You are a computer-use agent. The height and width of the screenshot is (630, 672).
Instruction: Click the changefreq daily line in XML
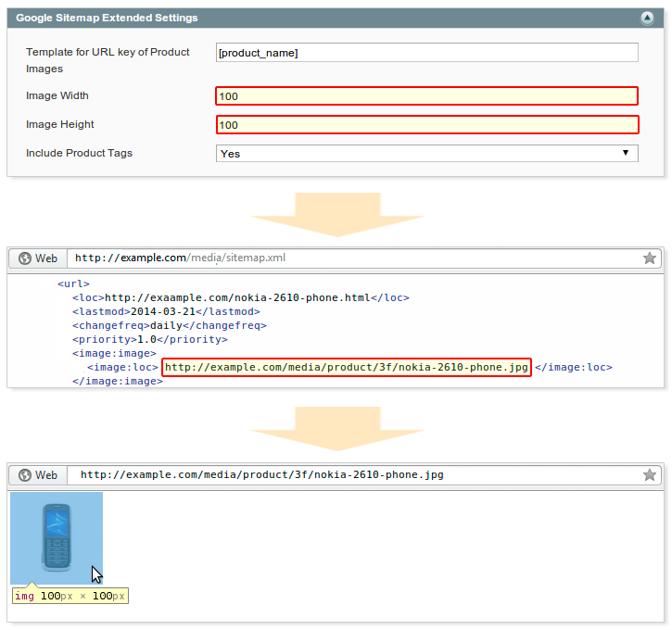tap(169, 325)
